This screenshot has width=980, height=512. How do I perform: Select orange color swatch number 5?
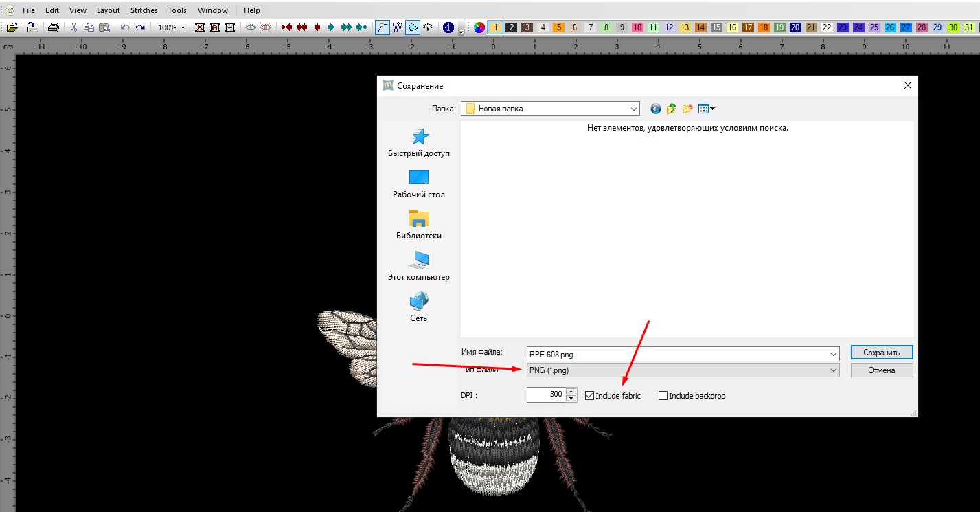tap(558, 27)
